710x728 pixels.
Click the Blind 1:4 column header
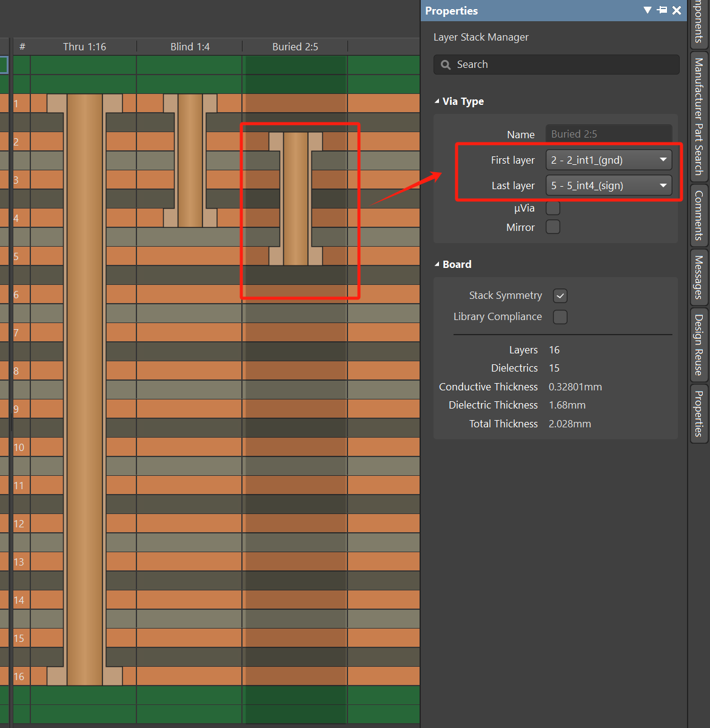click(x=190, y=47)
